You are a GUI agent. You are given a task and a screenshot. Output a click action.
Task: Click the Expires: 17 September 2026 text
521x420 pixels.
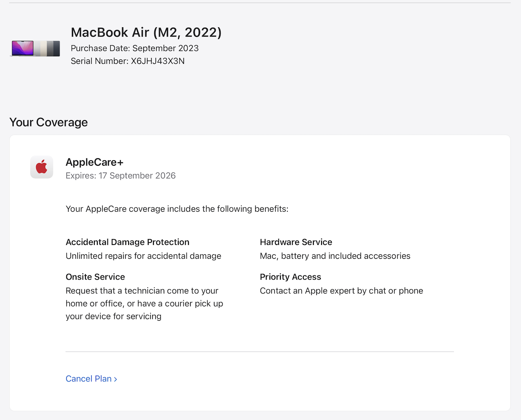[121, 176]
